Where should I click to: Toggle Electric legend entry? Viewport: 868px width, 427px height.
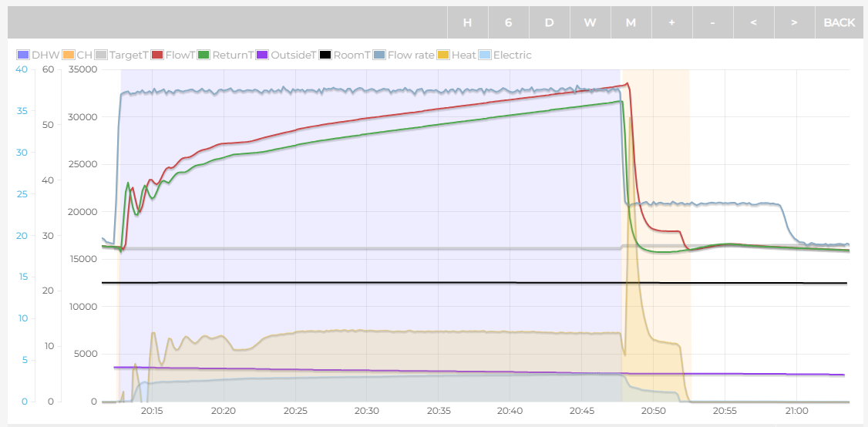click(505, 55)
